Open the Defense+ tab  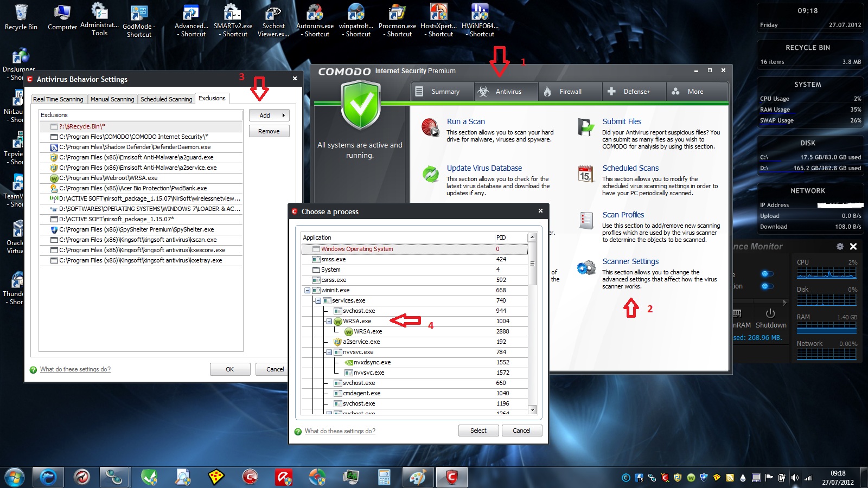(634, 92)
